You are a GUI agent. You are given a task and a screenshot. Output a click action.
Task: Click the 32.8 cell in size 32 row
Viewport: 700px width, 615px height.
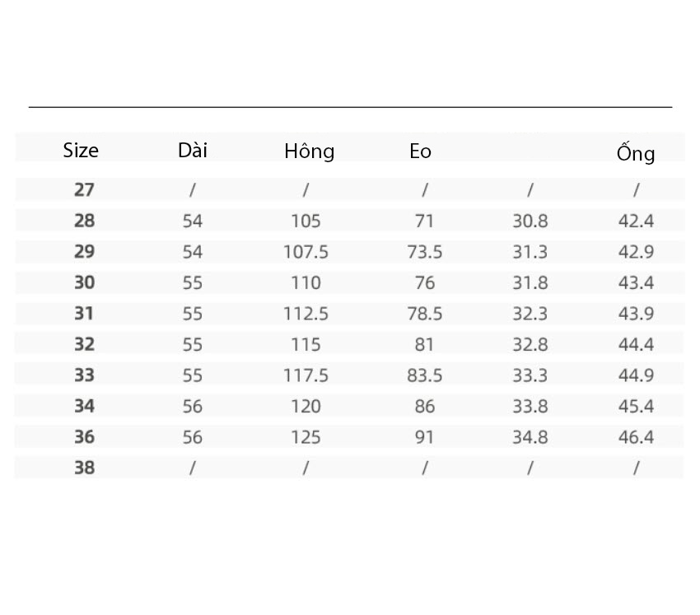530,344
